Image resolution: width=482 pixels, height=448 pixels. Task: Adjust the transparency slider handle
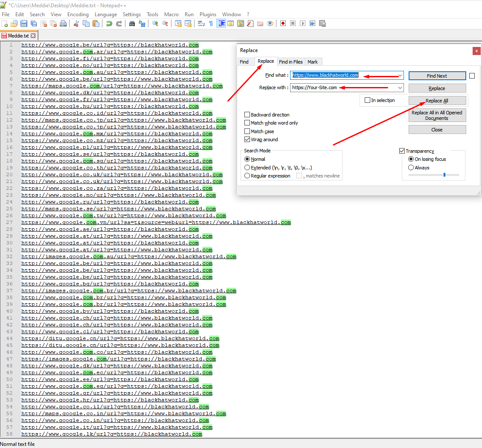click(x=444, y=175)
